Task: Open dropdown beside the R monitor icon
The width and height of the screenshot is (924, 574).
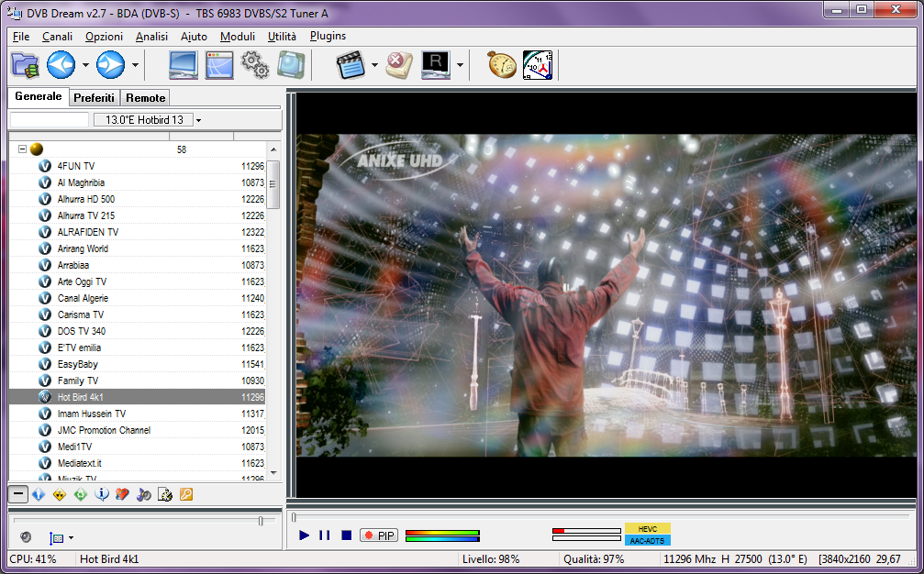Action: pyautogui.click(x=460, y=65)
